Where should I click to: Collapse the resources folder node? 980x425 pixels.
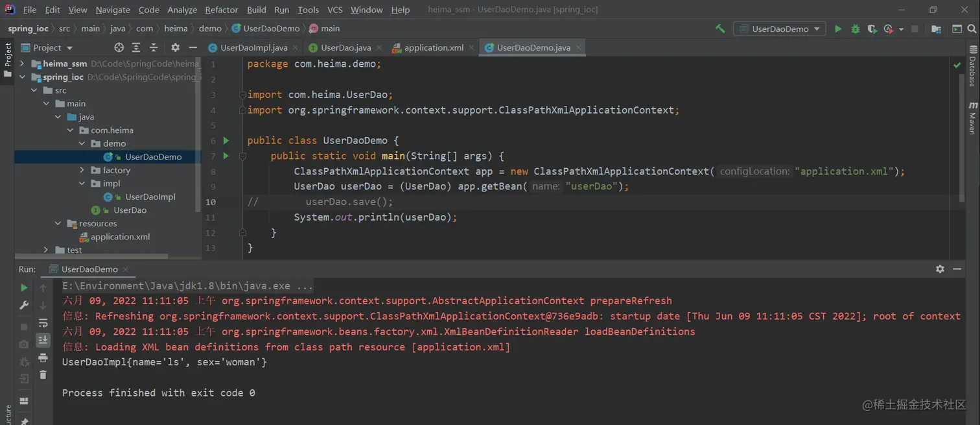point(58,223)
